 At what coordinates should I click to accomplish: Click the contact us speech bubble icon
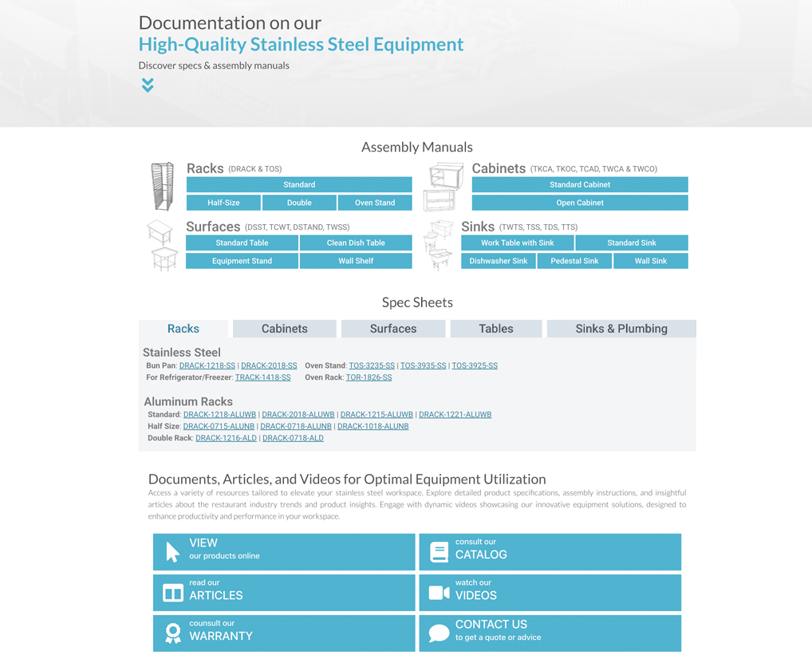pyautogui.click(x=439, y=633)
